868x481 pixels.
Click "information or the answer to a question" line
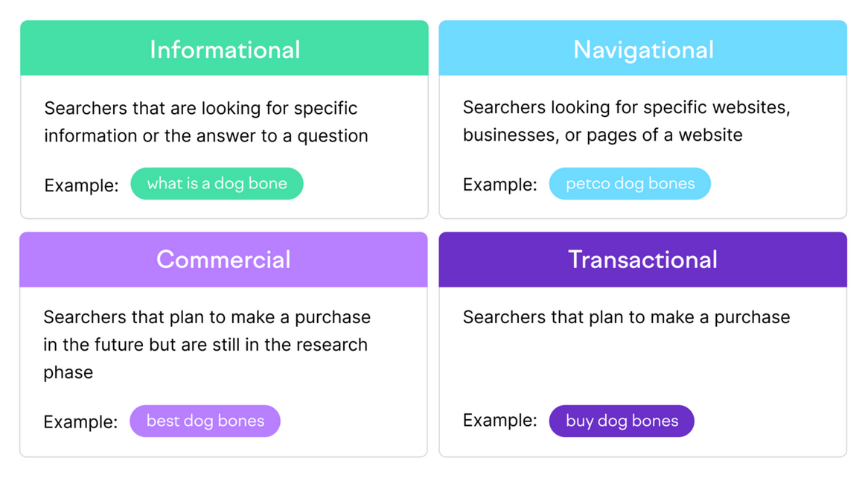pos(205,136)
